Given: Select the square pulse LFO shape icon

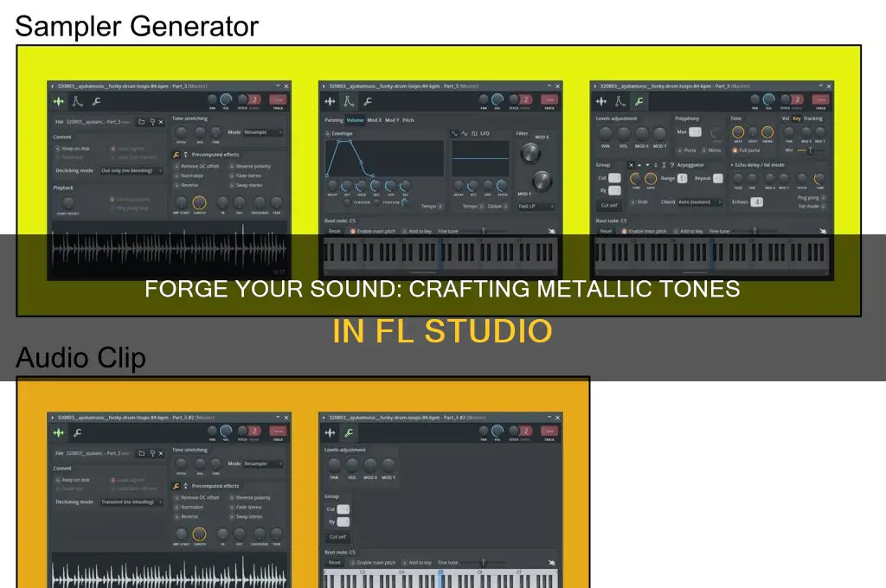Looking at the screenshot, I should [474, 134].
